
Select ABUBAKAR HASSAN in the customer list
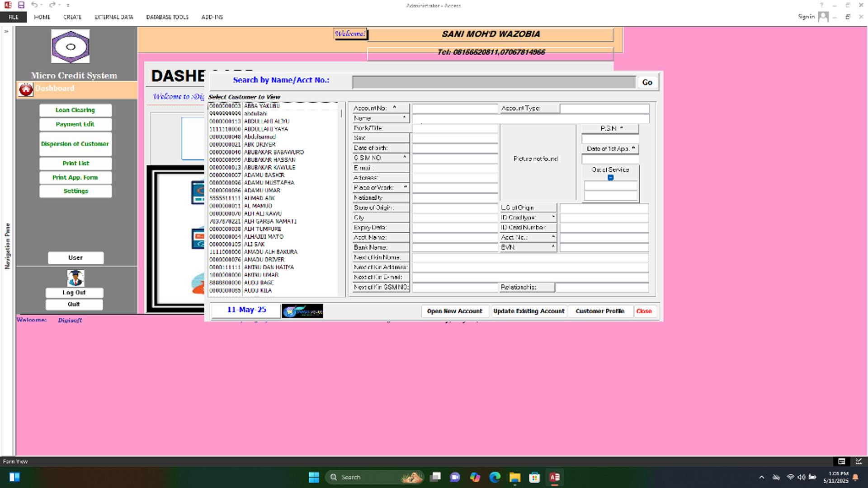pos(269,160)
